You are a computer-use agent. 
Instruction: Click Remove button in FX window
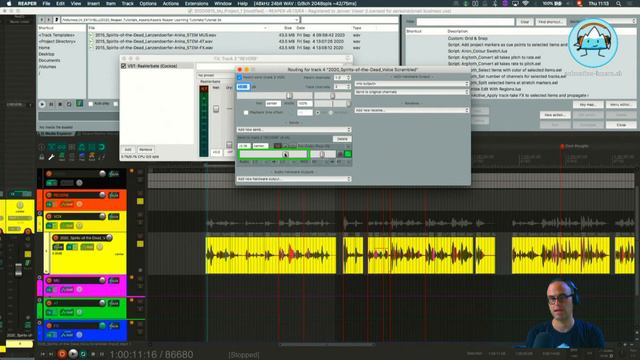point(145,150)
